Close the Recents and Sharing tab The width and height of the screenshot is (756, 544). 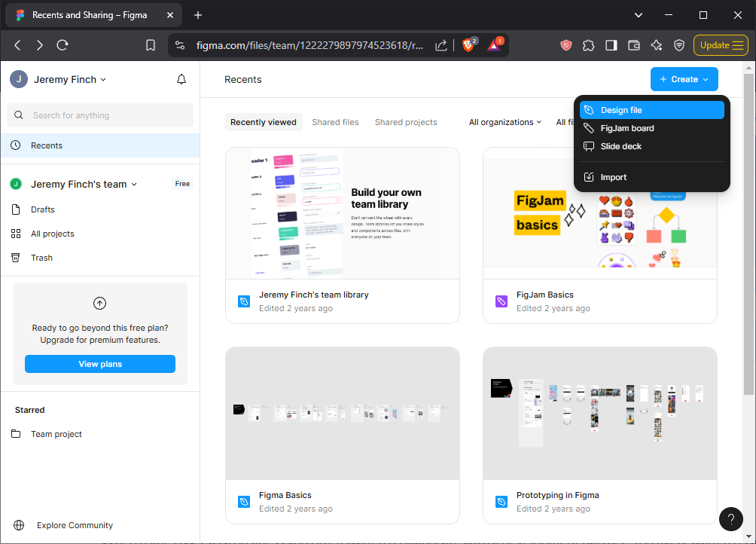pos(169,15)
